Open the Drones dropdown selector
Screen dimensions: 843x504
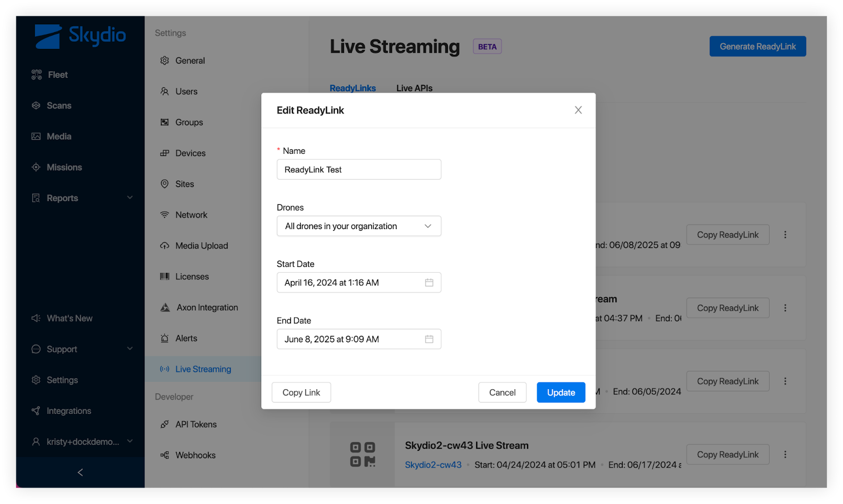point(359,226)
